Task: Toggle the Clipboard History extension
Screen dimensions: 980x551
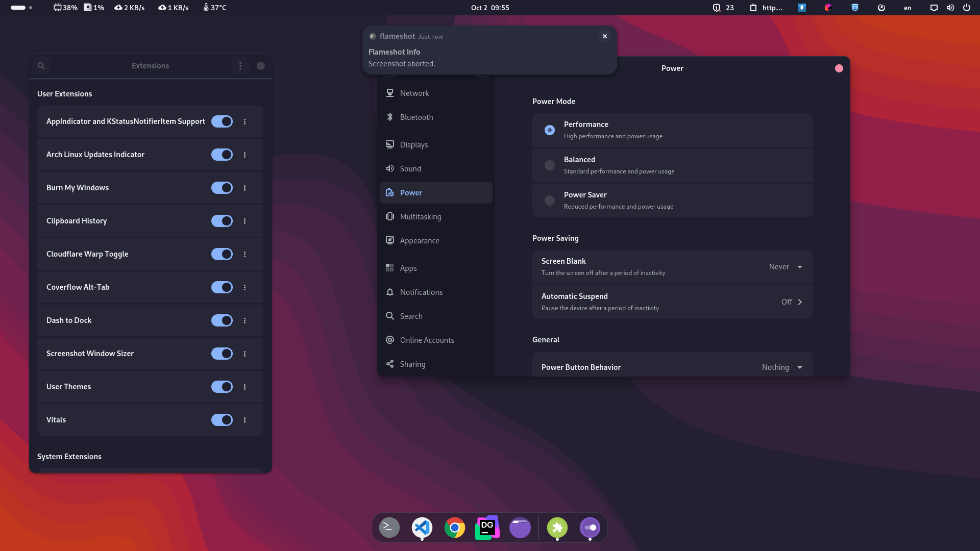Action: (x=222, y=221)
